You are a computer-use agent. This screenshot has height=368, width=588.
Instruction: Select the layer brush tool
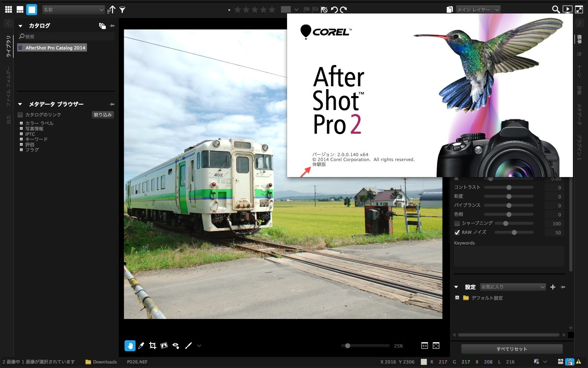click(188, 346)
